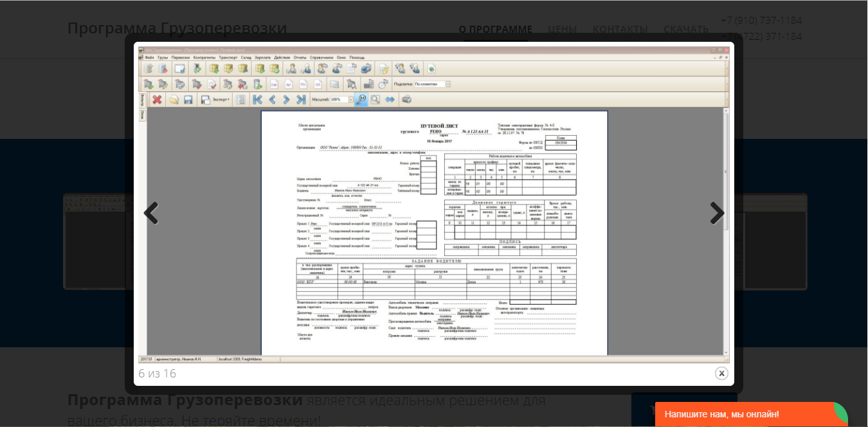Go to the next lightbox image

pyautogui.click(x=717, y=213)
